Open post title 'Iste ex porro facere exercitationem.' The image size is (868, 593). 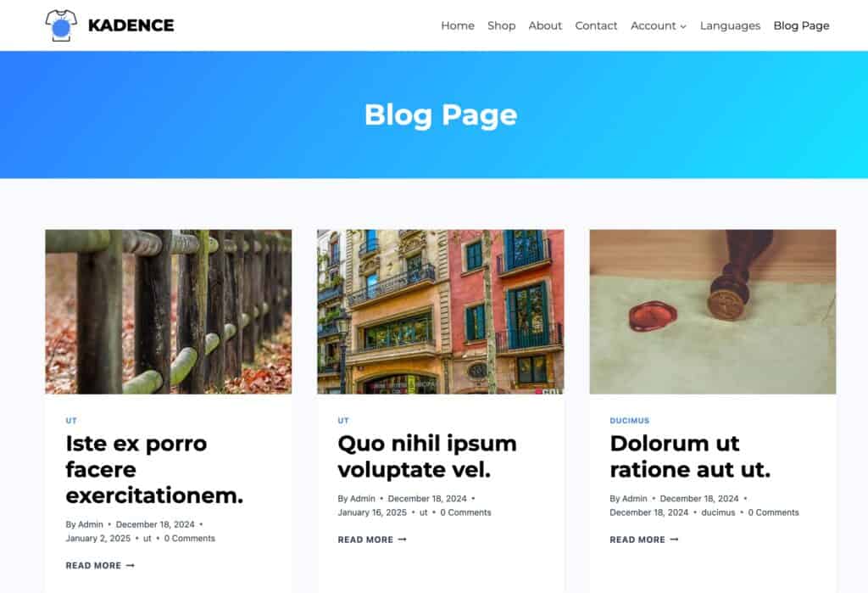154,469
